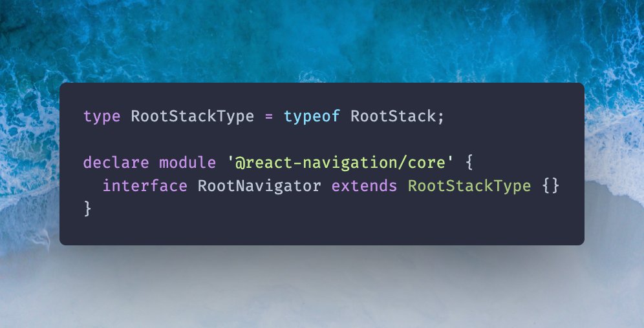Click the empty braces after RootStackType
Viewport: 644px width, 328px height.
[x=551, y=186]
